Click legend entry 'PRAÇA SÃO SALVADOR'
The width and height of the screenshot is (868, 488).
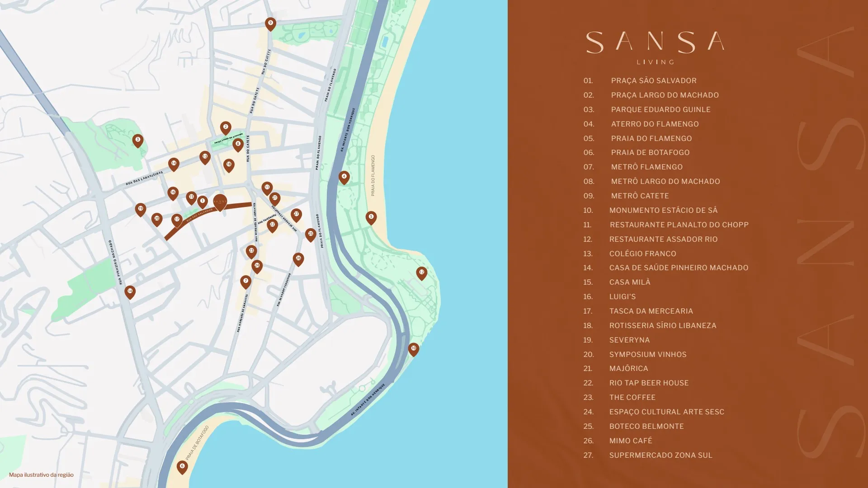coord(654,80)
